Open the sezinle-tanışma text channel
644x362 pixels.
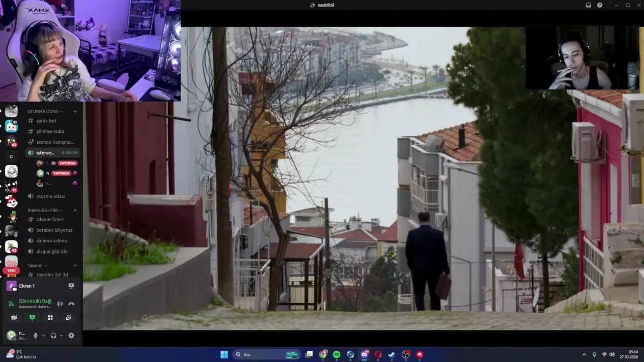pyautogui.click(x=52, y=142)
